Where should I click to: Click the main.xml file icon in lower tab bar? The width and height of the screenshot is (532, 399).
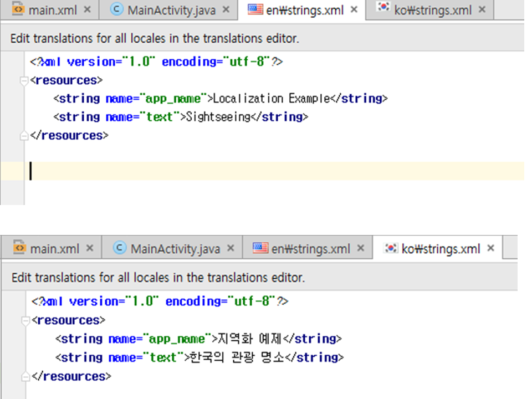coord(19,248)
